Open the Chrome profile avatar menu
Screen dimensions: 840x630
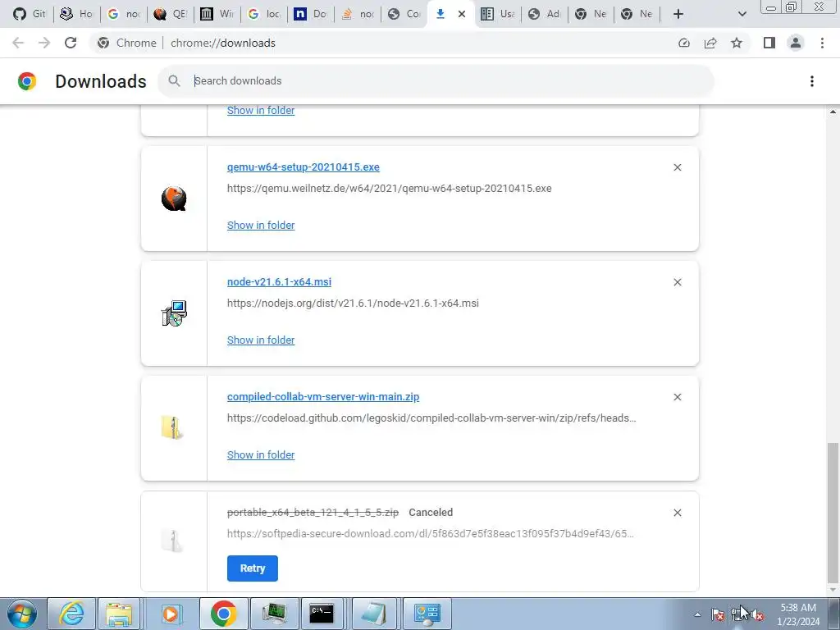pyautogui.click(x=796, y=43)
